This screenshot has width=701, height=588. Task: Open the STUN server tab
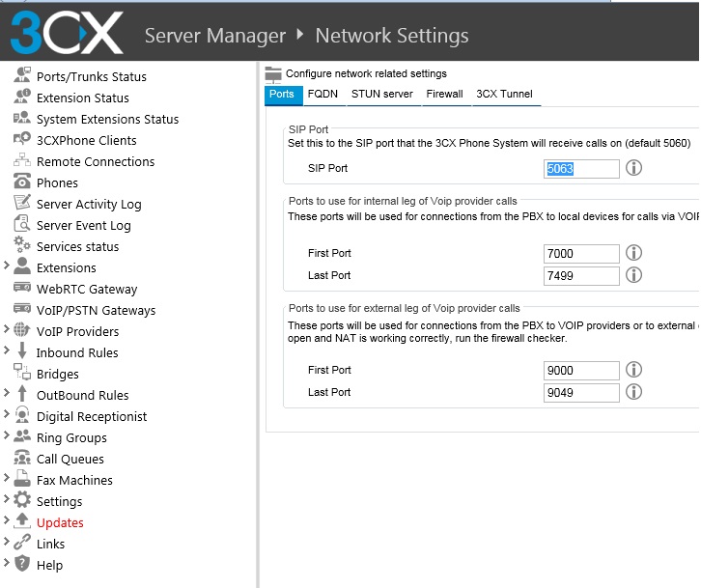[382, 95]
